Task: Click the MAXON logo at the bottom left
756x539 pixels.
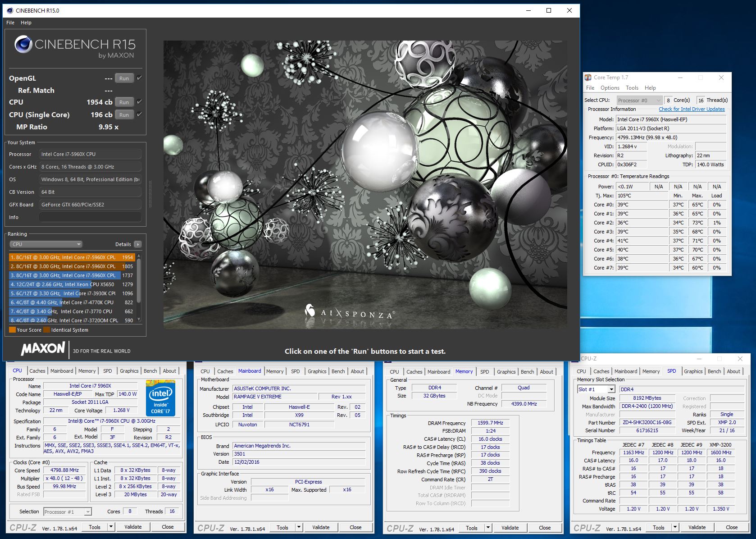Action: pos(43,348)
